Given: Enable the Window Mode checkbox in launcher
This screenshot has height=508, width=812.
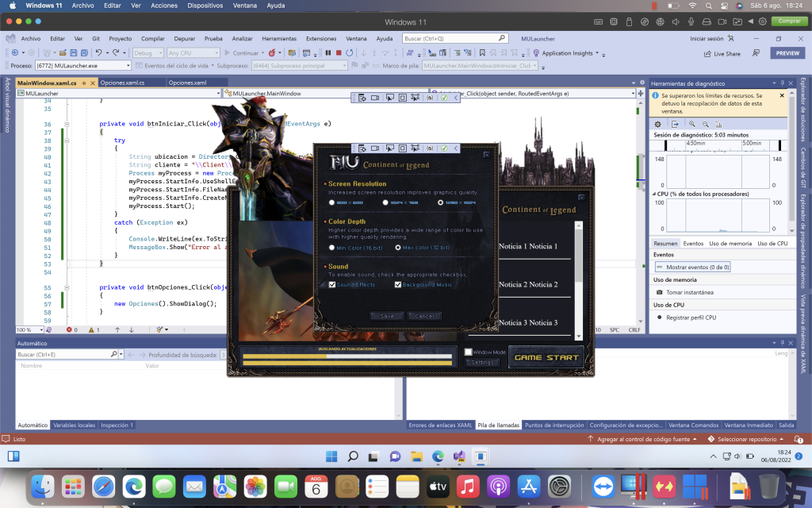Looking at the screenshot, I should (x=468, y=352).
